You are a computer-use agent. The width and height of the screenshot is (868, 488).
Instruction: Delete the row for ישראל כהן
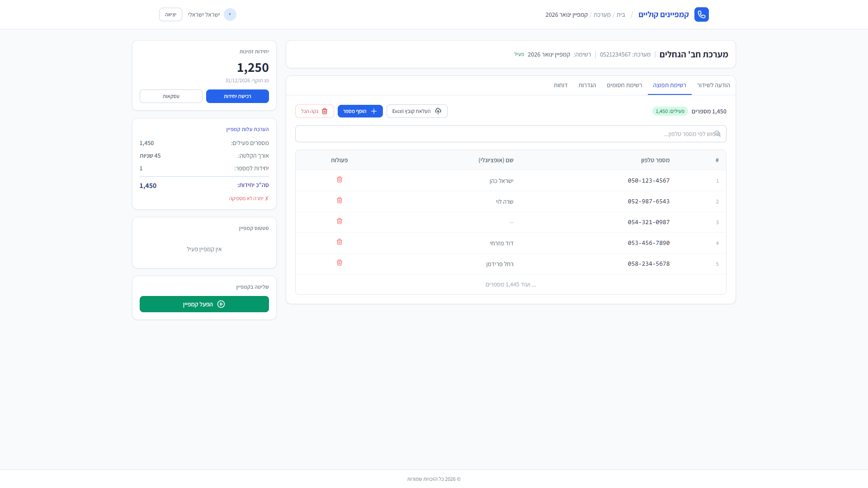pos(340,180)
